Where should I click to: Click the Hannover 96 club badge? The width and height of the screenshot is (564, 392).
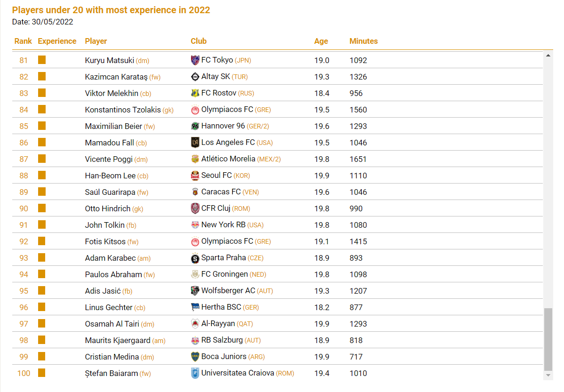pyautogui.click(x=195, y=126)
